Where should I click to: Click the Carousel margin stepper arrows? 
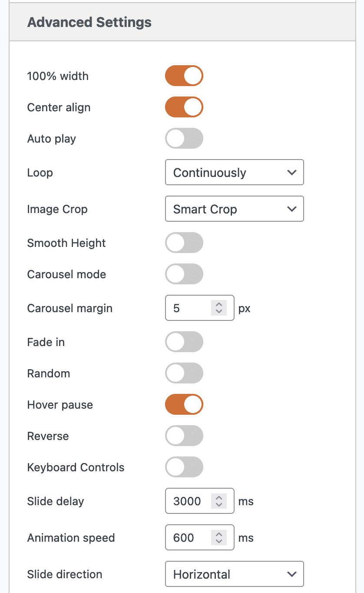(x=219, y=308)
